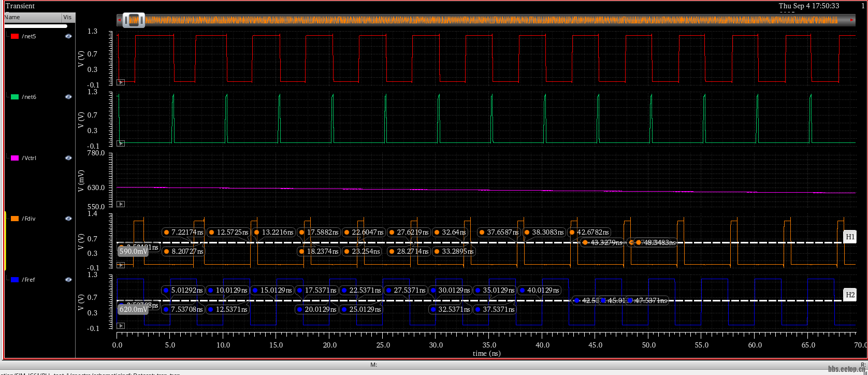868x375 pixels.
Task: Select the H1 horizontal marker label
Action: tap(850, 237)
